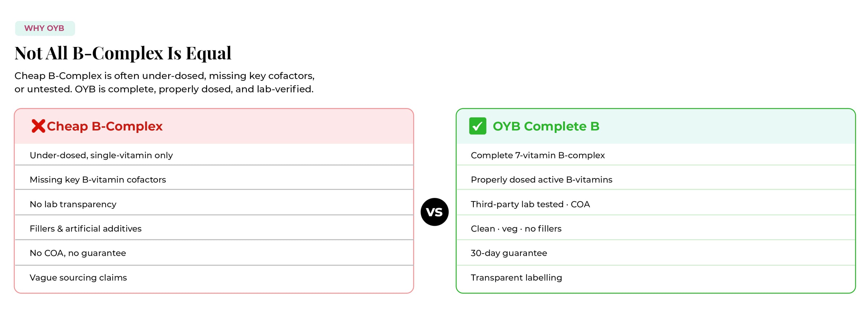Select the 'Under-dosed, single-vitamin only' row
868x316 pixels.
click(x=214, y=155)
